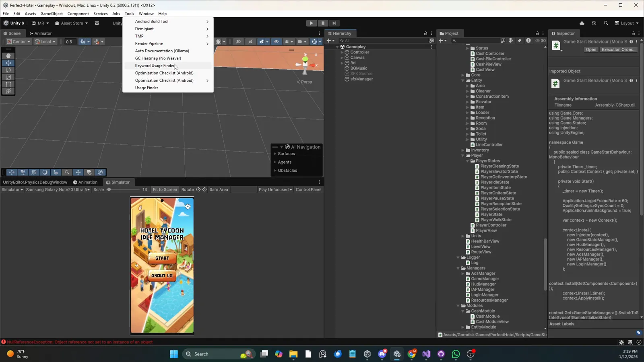
Task: Open Unity cloud icon
Action: click(582, 23)
